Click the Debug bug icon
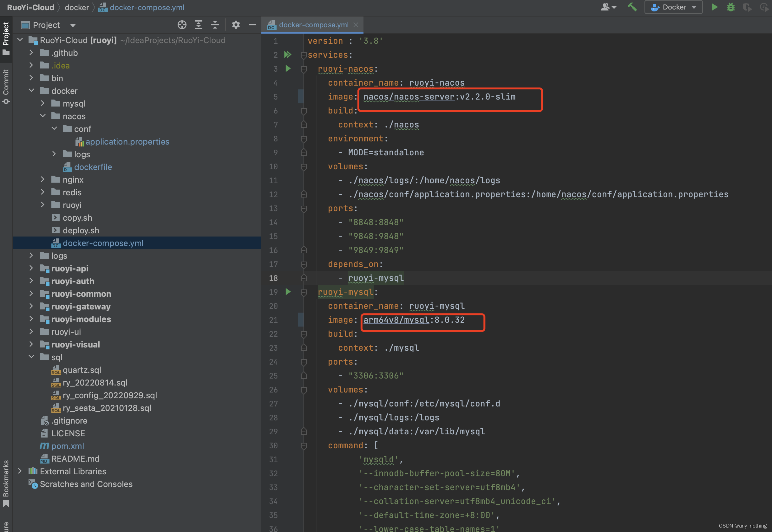Viewport: 772px width, 532px height. tap(730, 7)
